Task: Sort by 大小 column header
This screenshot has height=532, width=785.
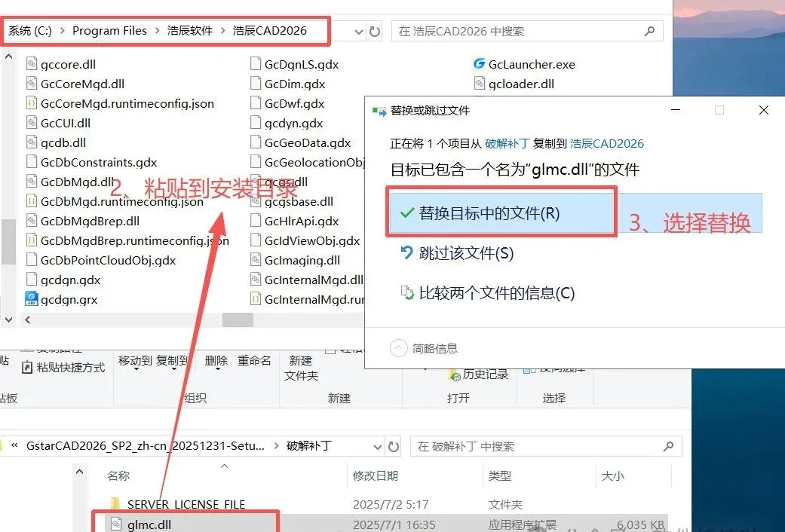Action: pos(613,476)
